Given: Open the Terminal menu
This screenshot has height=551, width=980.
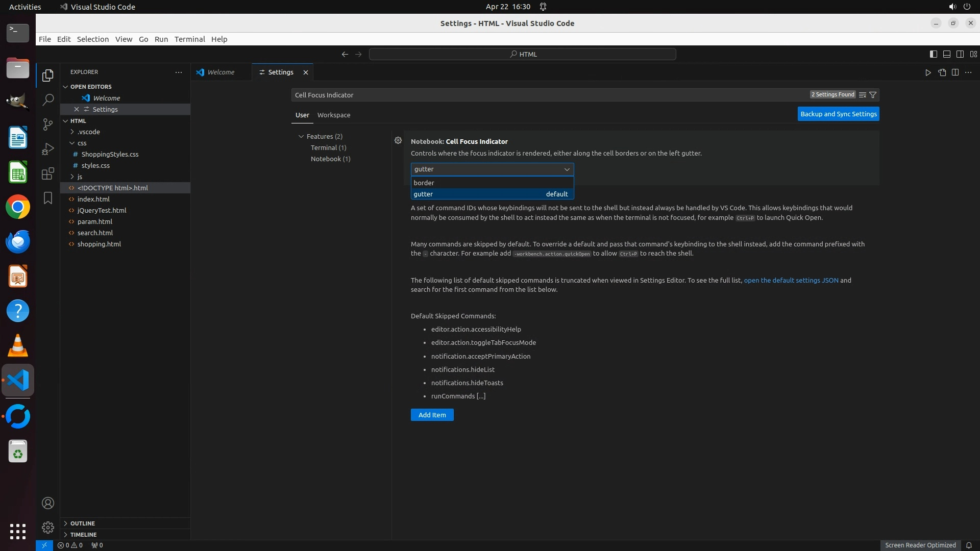Looking at the screenshot, I should pos(189,39).
